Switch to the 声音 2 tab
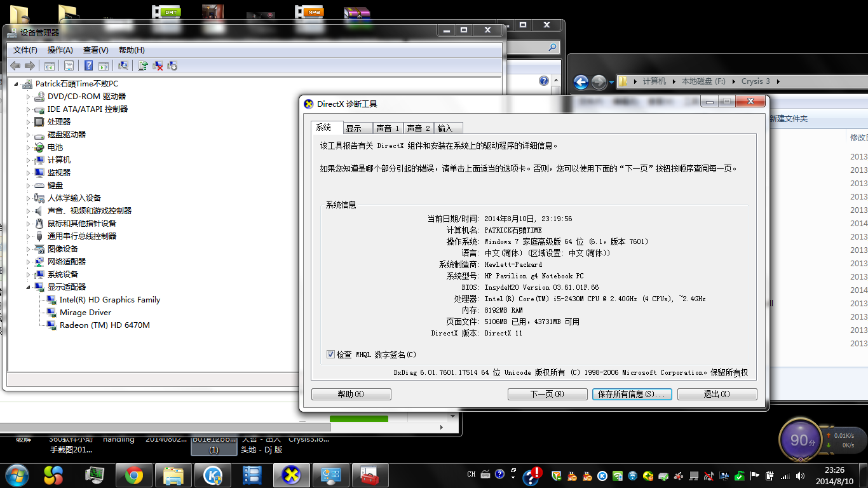The height and width of the screenshot is (488, 868). pos(418,128)
